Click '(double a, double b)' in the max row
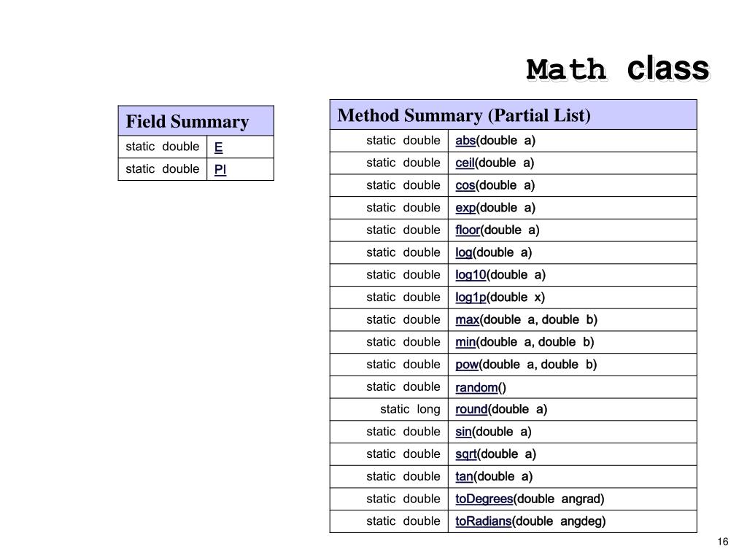The width and height of the screenshot is (747, 560). tap(538, 320)
